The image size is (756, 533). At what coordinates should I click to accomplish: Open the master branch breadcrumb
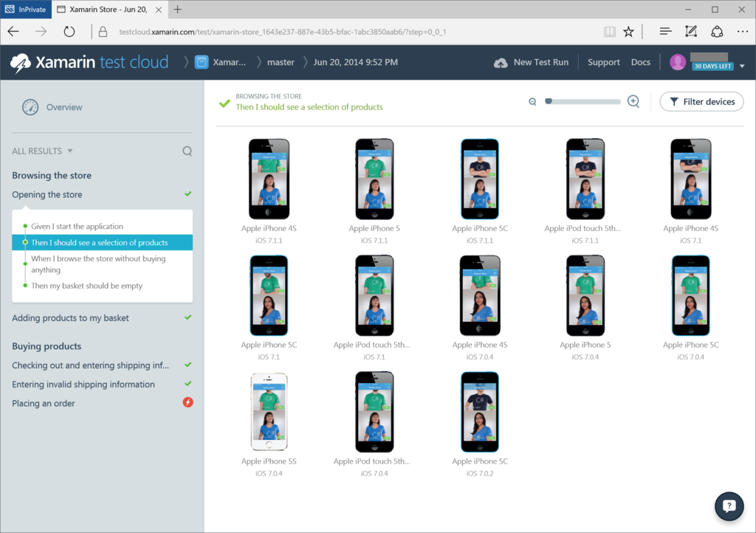point(281,62)
